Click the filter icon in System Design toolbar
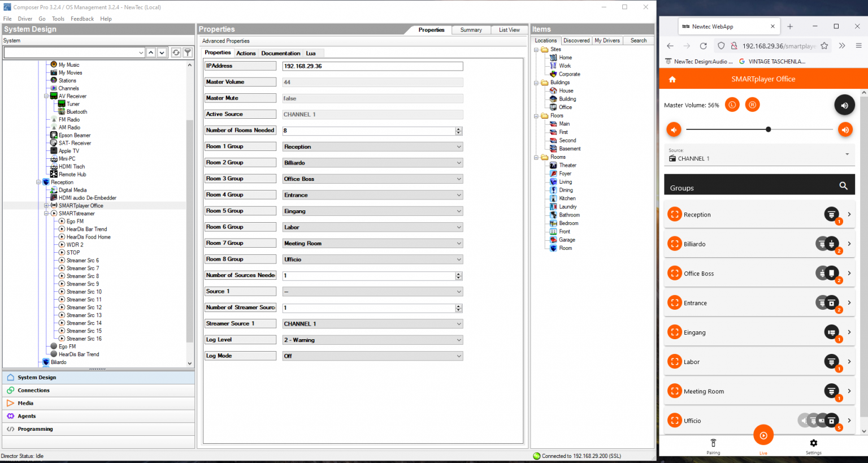868x463 pixels. click(188, 53)
